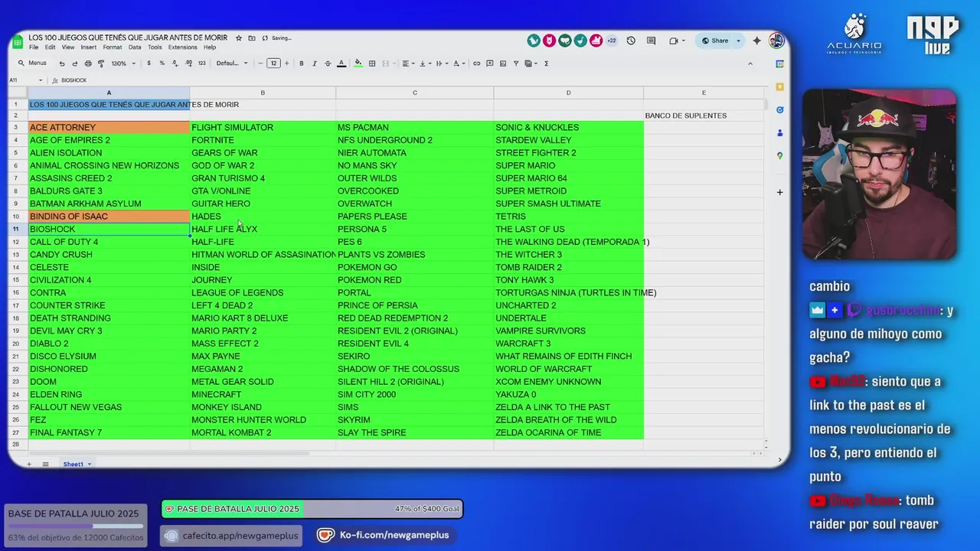Toggle italic formatting
This screenshot has width=980, height=551.
pos(315,64)
